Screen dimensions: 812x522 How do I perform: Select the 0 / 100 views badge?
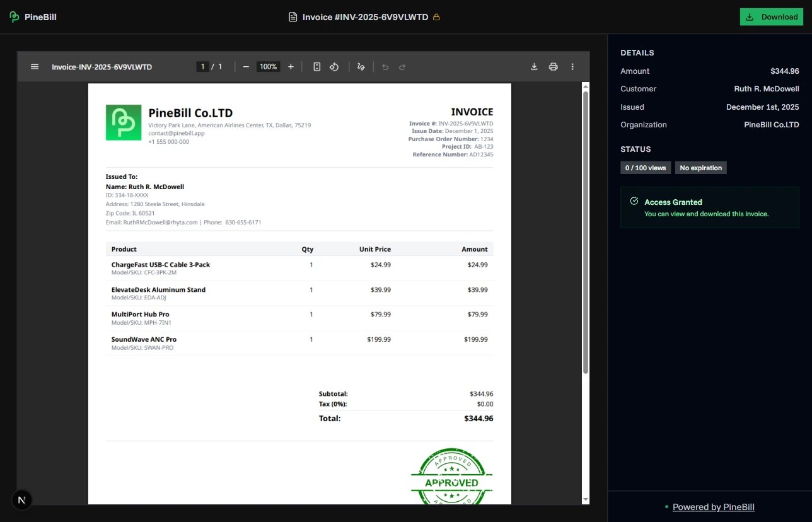pyautogui.click(x=645, y=168)
